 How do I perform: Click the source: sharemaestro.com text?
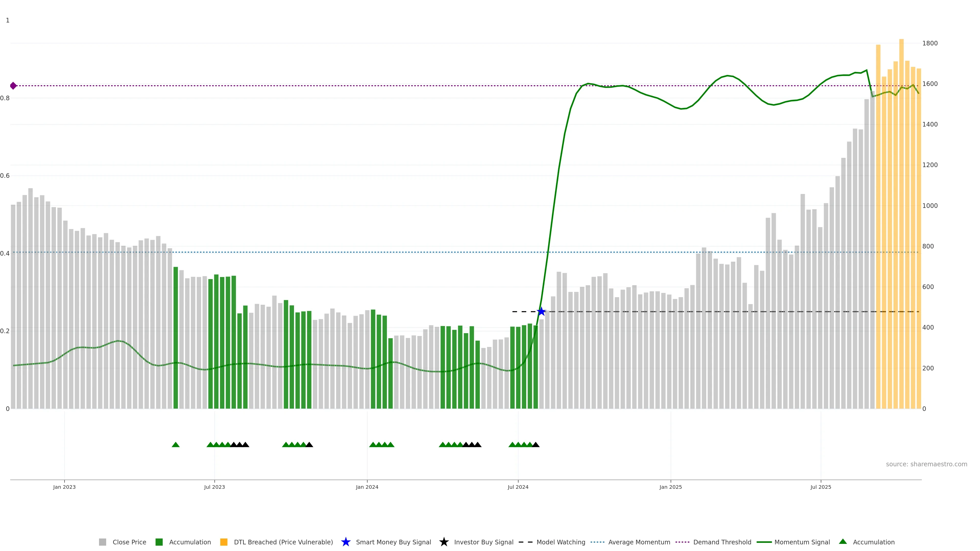926,464
